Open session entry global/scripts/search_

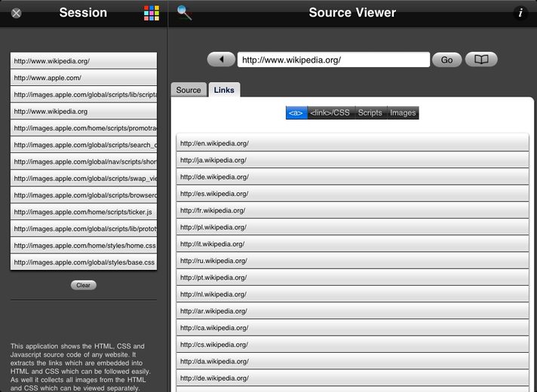pos(84,145)
